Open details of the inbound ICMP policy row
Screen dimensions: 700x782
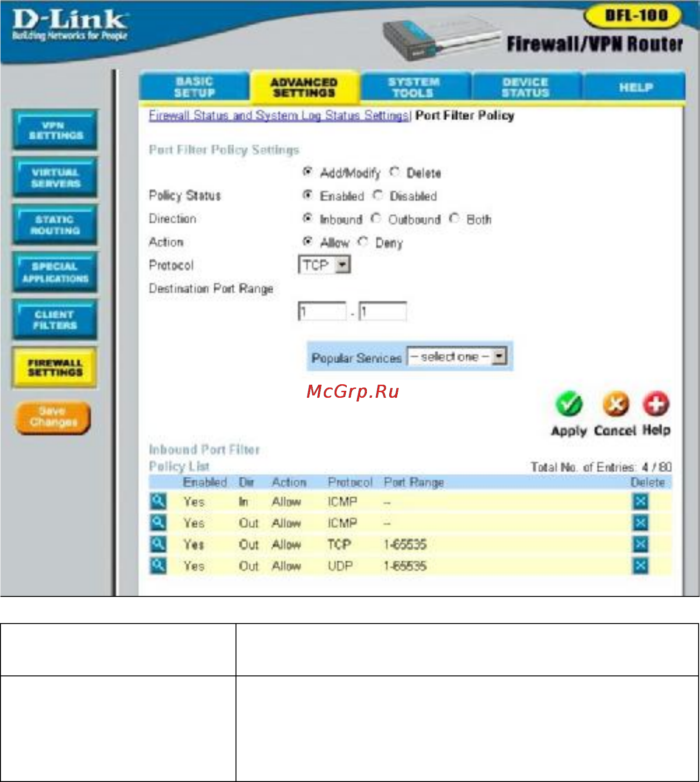click(158, 501)
